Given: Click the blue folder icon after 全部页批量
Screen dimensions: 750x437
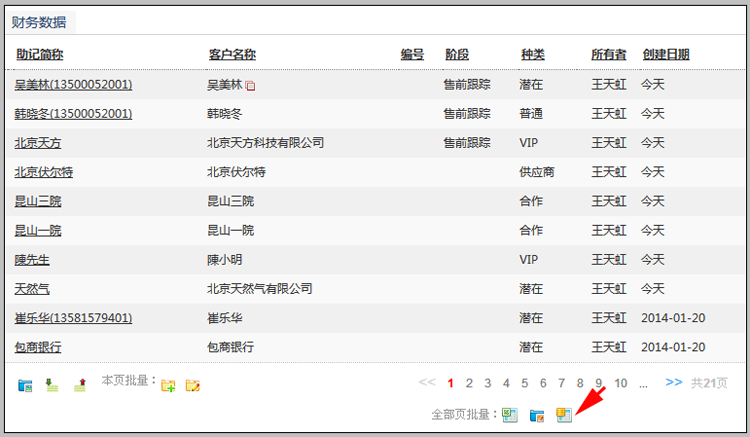Looking at the screenshot, I should tap(537, 415).
